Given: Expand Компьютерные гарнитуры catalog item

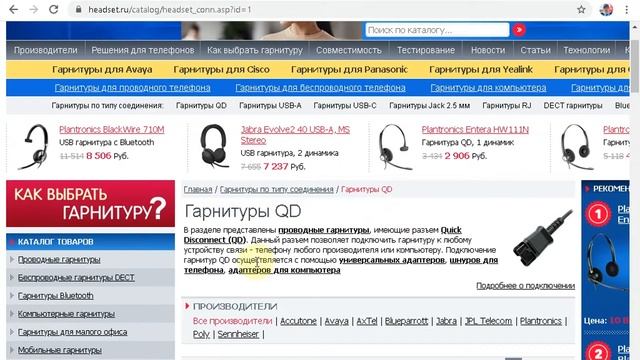Looking at the screenshot, I should [66, 314].
